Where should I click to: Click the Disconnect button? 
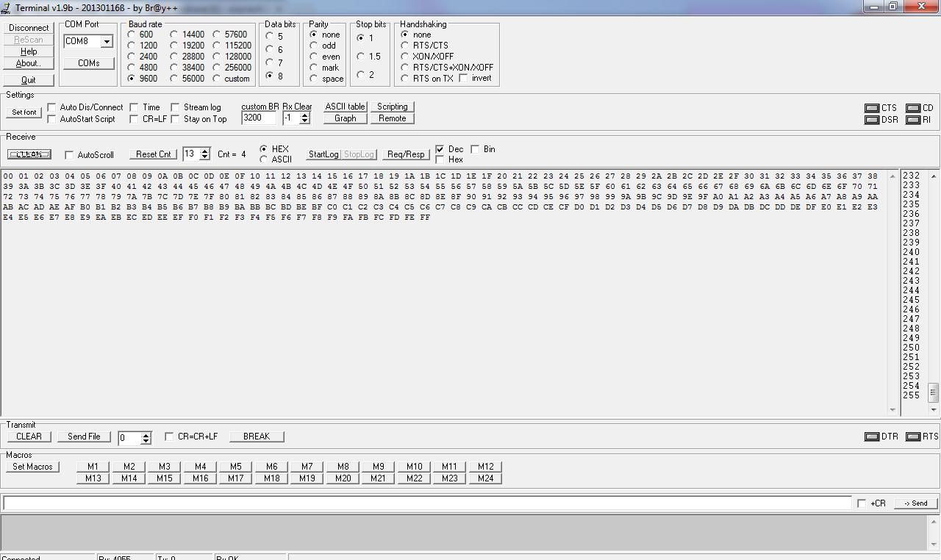click(x=29, y=28)
